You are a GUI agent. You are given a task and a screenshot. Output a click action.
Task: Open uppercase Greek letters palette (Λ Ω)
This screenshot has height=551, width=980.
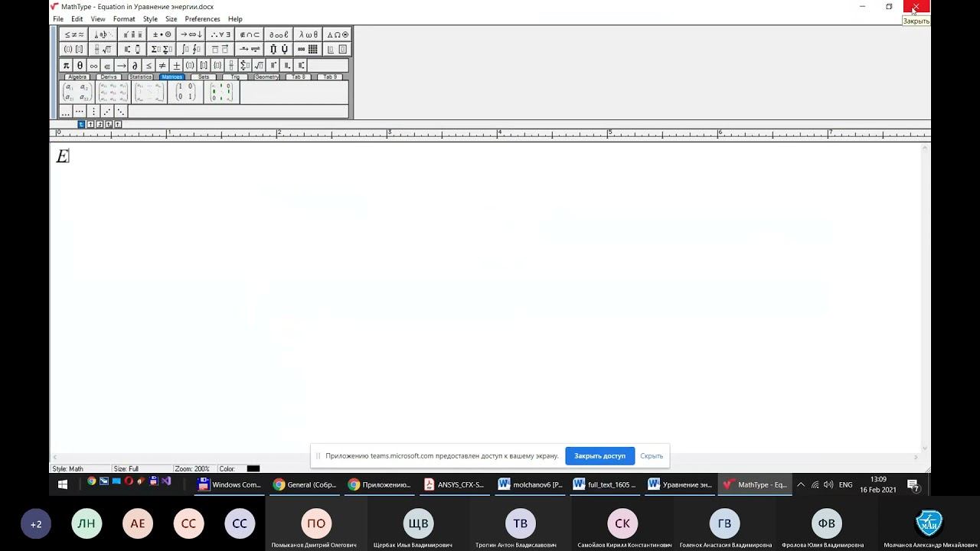pos(337,34)
